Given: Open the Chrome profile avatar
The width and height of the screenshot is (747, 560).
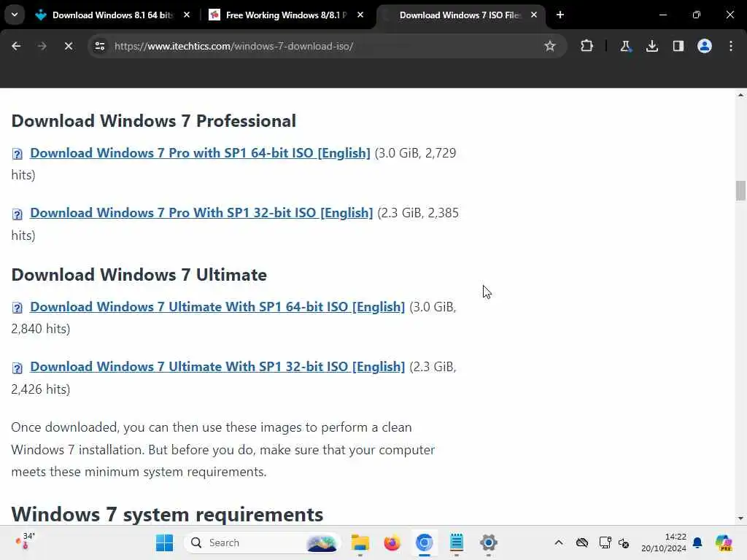Looking at the screenshot, I should [x=705, y=46].
